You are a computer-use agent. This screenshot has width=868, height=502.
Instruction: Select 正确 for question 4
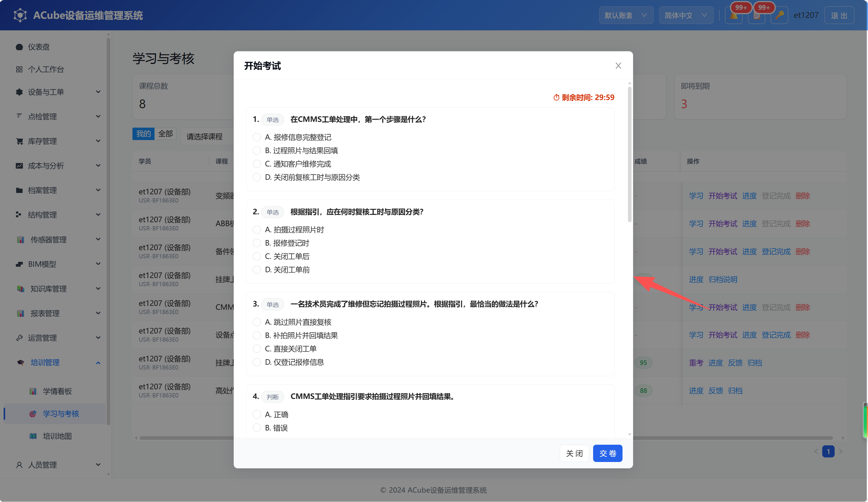click(257, 414)
